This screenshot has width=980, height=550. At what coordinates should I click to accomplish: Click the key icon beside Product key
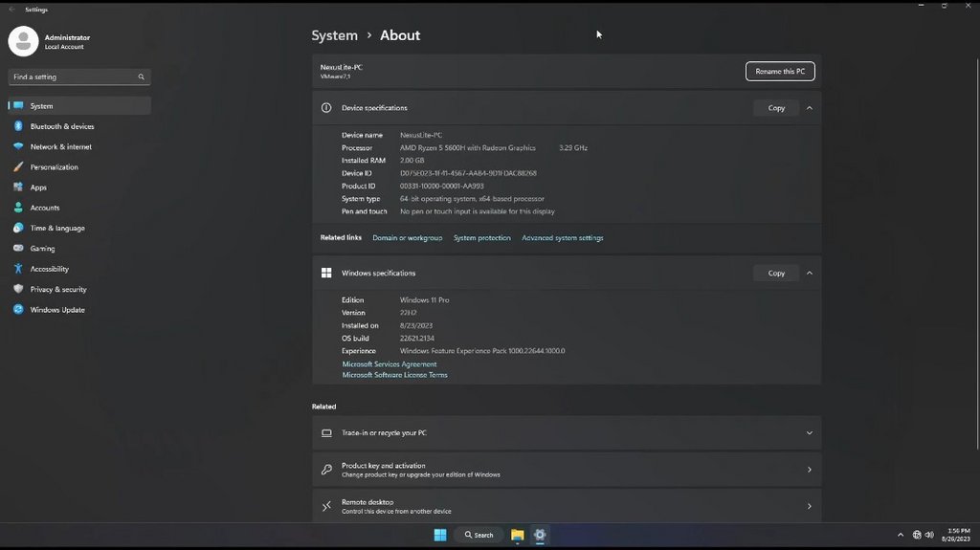[x=326, y=470]
